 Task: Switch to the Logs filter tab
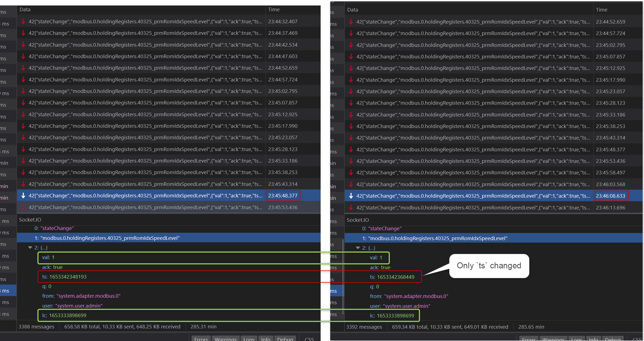pyautogui.click(x=249, y=339)
